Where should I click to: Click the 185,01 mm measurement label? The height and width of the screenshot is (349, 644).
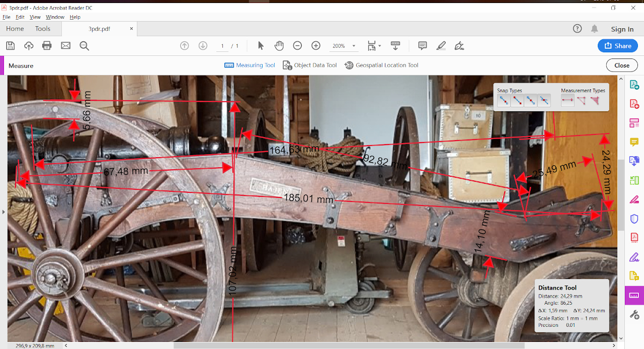tap(308, 198)
